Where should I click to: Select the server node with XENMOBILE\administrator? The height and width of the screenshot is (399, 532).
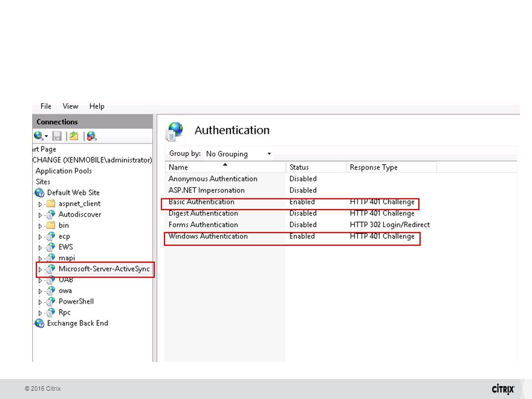pos(93,160)
